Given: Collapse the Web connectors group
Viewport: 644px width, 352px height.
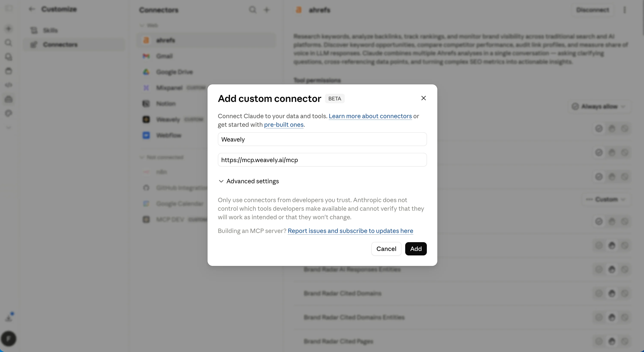Looking at the screenshot, I should pyautogui.click(x=149, y=25).
